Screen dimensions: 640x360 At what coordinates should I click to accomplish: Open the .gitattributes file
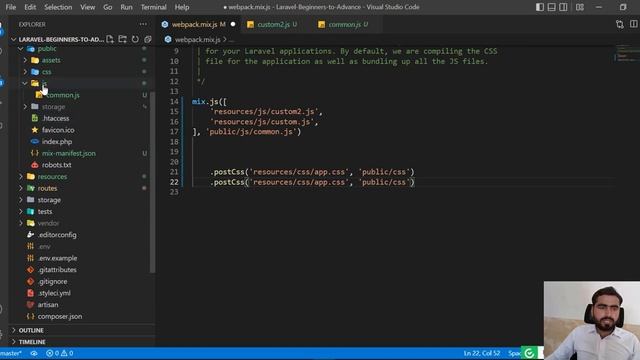(57, 270)
